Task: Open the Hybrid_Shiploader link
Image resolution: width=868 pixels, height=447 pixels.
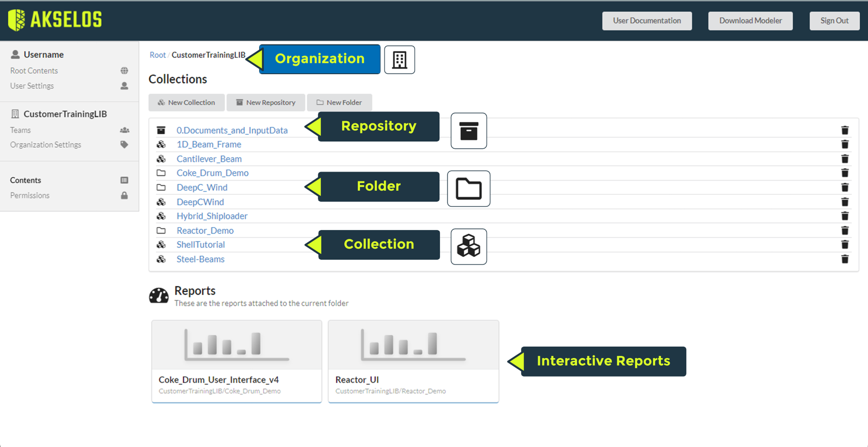Action: click(212, 216)
